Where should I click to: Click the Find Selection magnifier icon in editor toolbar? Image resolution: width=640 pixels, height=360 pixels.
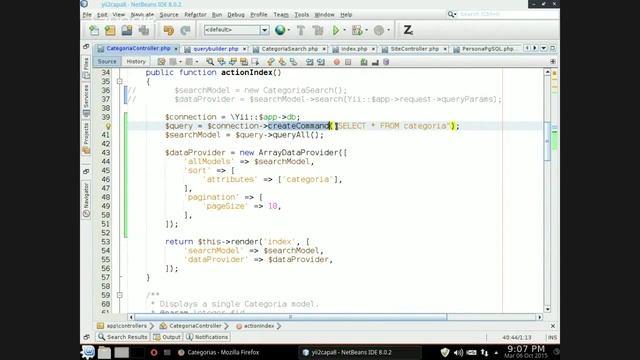(x=210, y=62)
